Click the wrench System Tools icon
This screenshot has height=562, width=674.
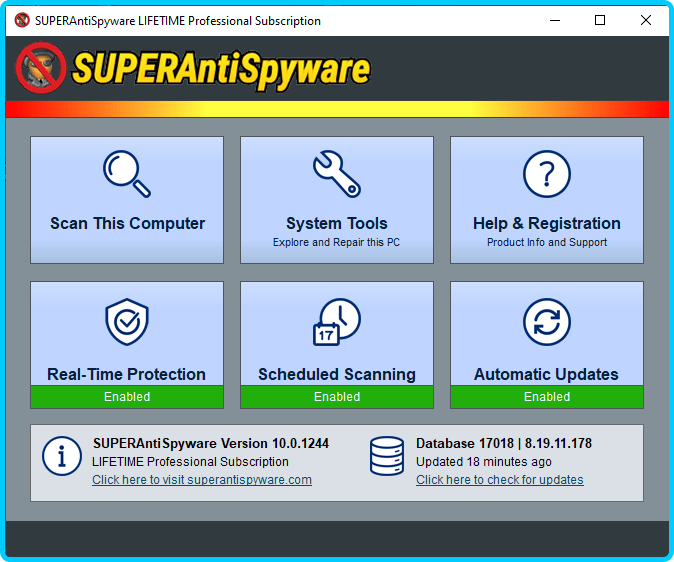337,174
